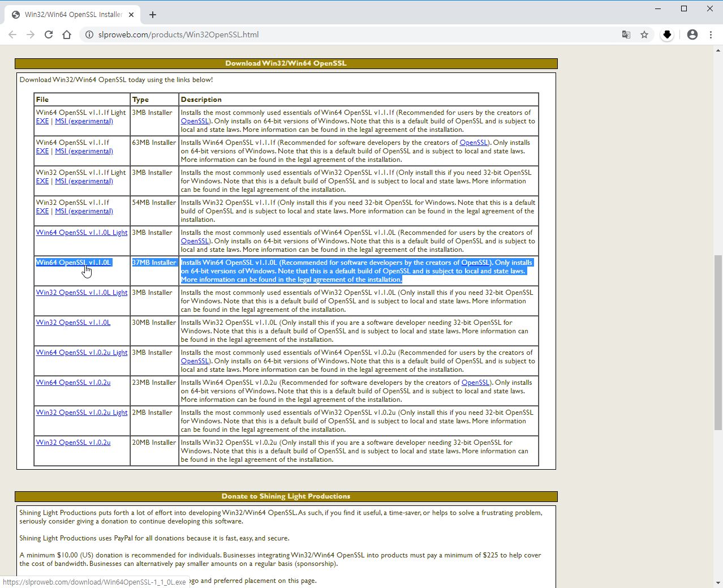This screenshot has height=588, width=723.
Task: Go back to the previous page
Action: click(12, 35)
